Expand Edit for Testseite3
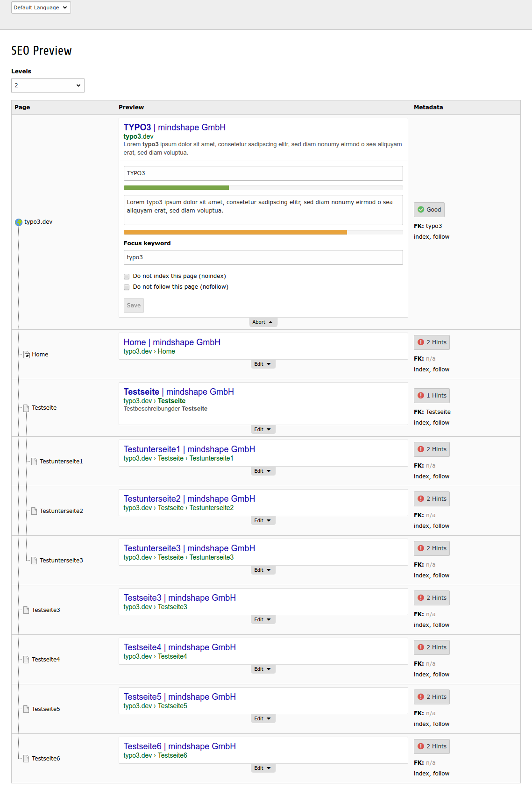 263,620
